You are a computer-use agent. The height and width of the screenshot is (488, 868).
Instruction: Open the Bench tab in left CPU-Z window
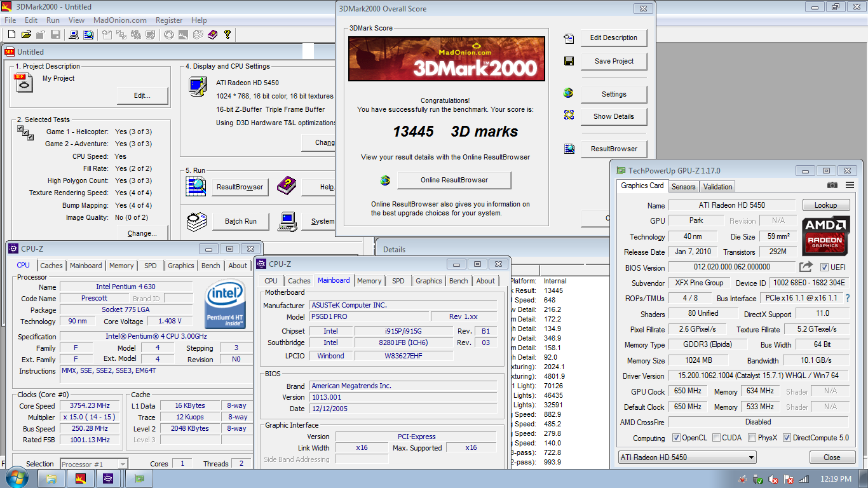point(211,266)
